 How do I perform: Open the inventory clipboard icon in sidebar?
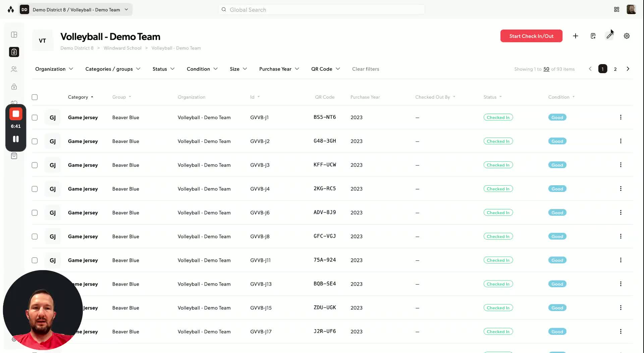point(14,52)
